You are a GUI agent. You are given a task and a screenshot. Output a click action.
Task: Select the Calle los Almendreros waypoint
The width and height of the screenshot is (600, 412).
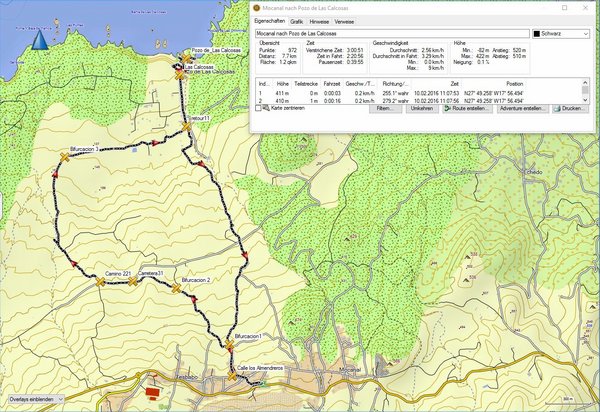point(231,377)
